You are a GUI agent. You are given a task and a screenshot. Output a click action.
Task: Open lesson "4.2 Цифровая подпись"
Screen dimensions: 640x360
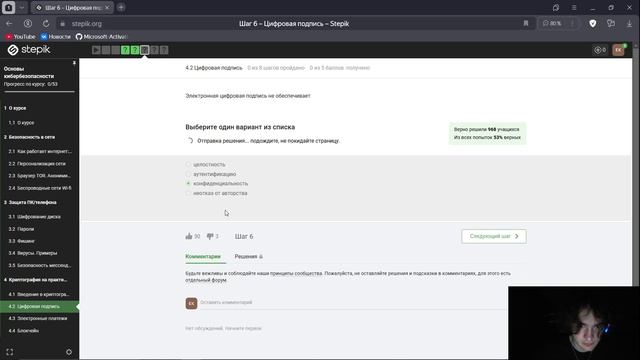coord(39,307)
